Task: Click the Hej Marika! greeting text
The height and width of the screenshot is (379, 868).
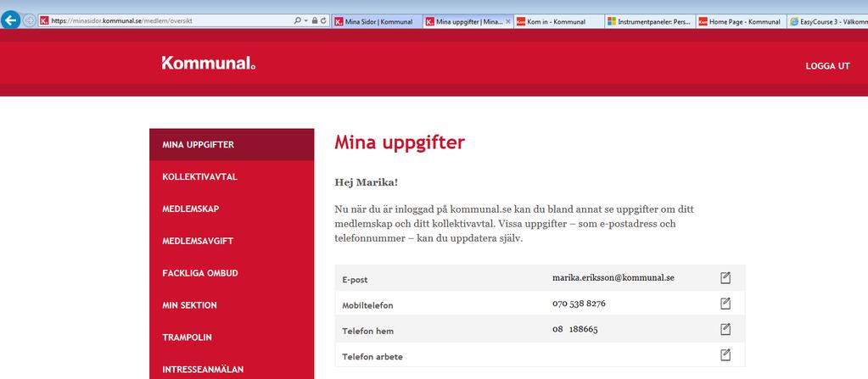Action: point(366,182)
